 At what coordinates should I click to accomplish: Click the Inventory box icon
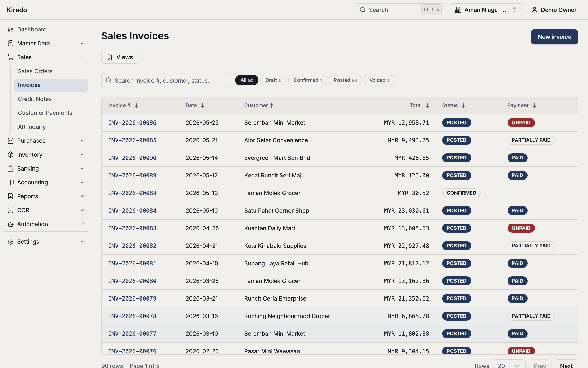tap(10, 155)
